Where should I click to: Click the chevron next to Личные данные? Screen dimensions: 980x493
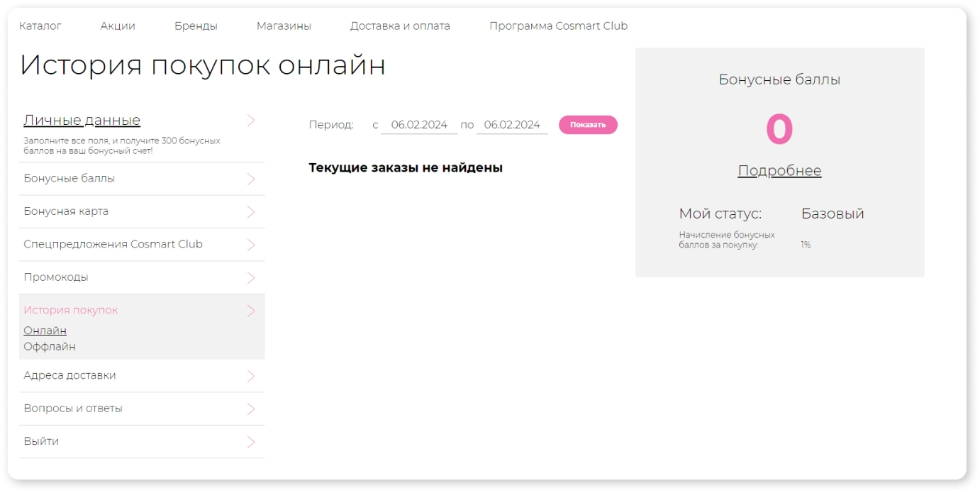pyautogui.click(x=251, y=121)
